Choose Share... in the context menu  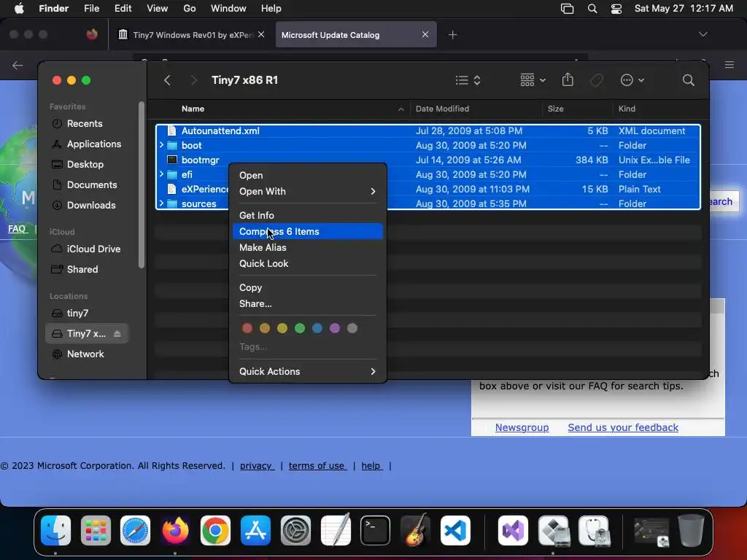tap(308, 304)
